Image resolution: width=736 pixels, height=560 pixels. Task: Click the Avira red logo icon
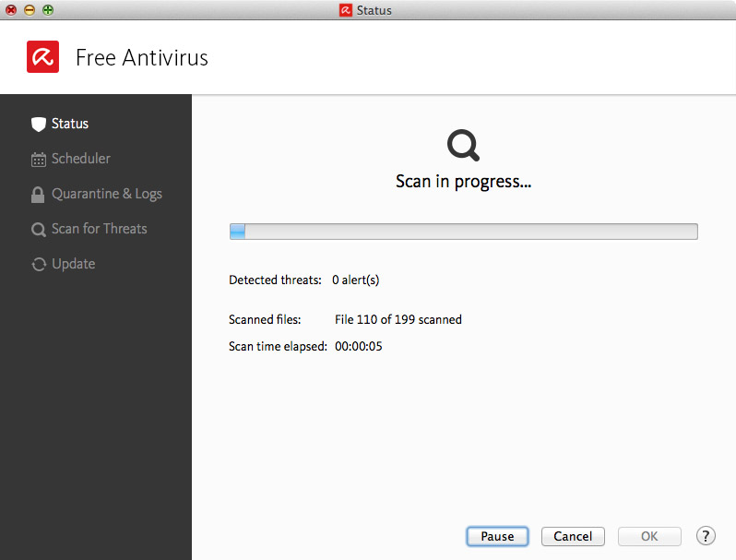point(42,57)
